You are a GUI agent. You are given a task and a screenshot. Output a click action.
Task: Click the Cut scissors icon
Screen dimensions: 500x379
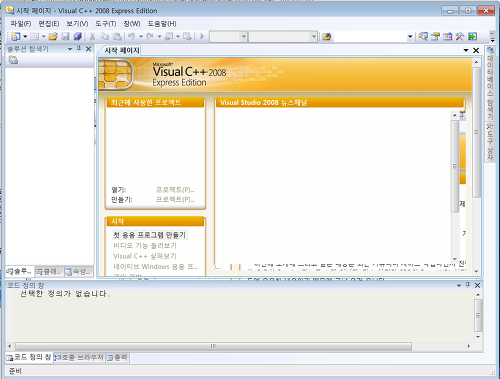[92, 36]
